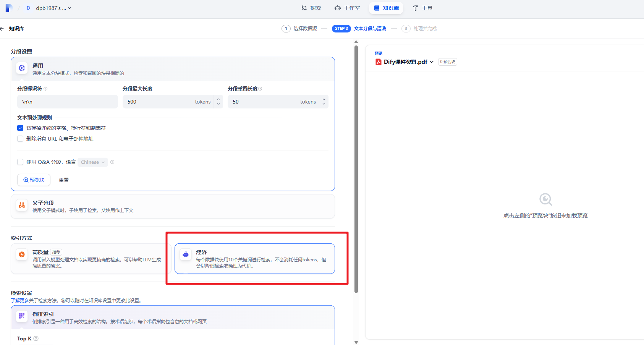Choose the 经济 index piggy icon

186,254
